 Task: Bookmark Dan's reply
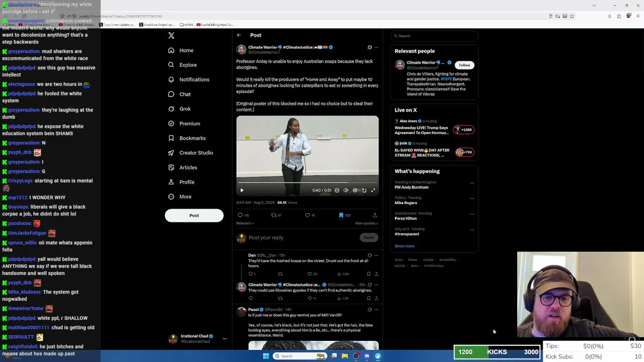click(369, 274)
